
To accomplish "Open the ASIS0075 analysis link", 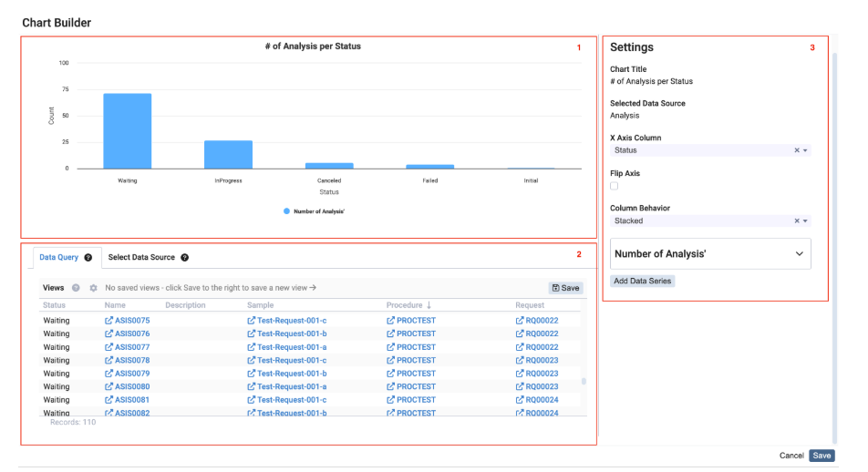I will (132, 321).
